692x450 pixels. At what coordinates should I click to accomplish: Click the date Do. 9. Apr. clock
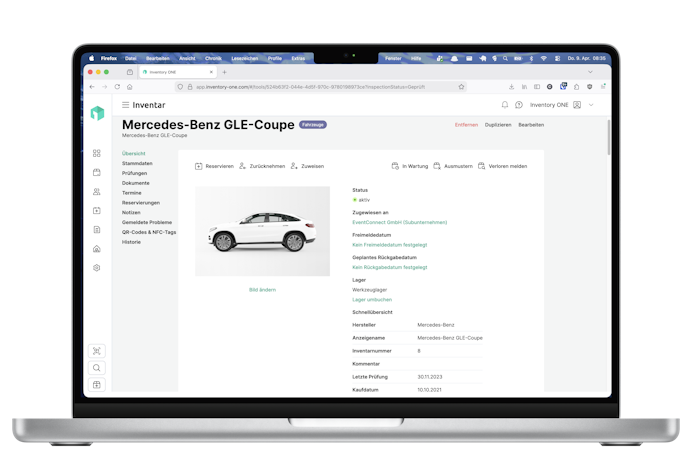click(x=587, y=58)
